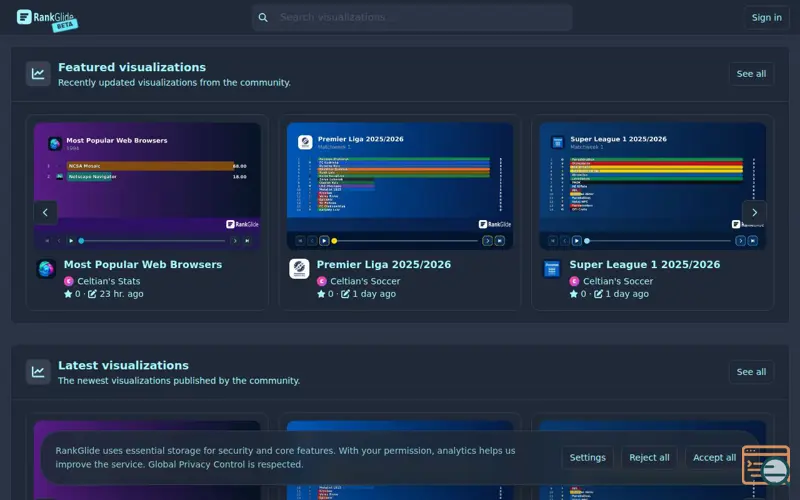The image size is (800, 500).
Task: Play the Super League 1 2025/2026 preview
Action: click(577, 241)
